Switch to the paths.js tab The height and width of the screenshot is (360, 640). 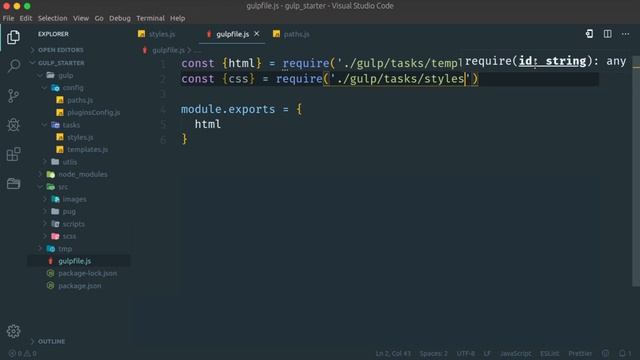[291, 34]
